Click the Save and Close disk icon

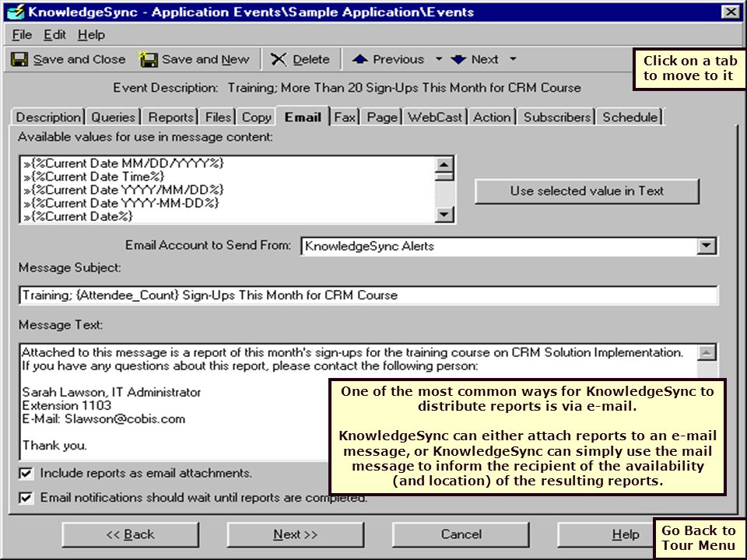(x=19, y=60)
